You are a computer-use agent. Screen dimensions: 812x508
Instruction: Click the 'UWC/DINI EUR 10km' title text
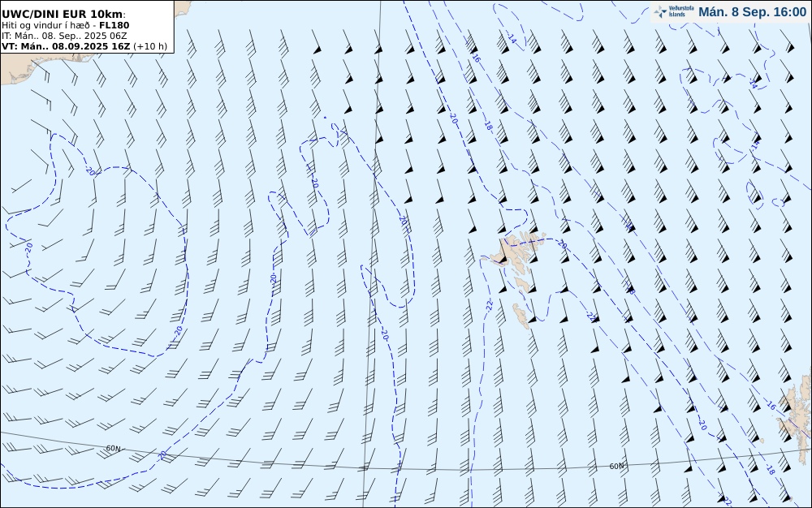tap(63, 14)
